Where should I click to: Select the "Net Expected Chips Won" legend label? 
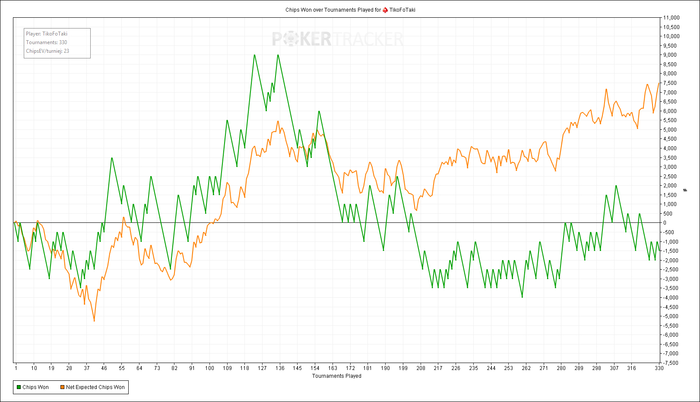click(96, 387)
